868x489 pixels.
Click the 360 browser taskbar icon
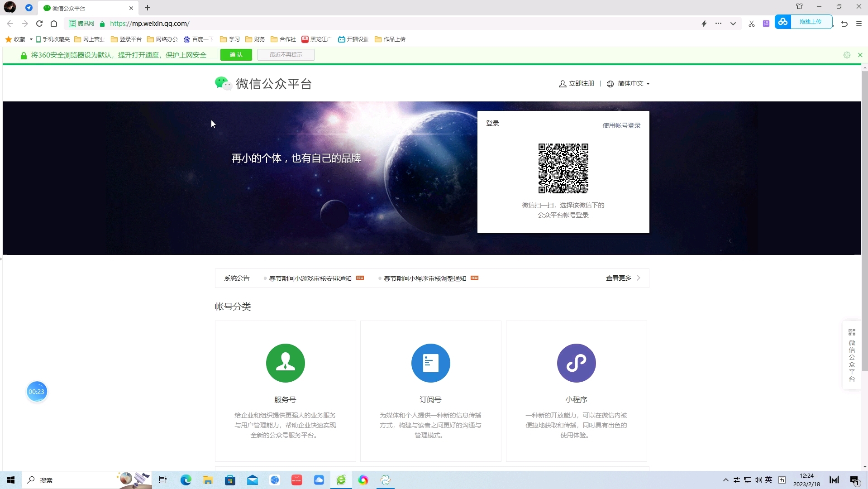click(x=341, y=480)
